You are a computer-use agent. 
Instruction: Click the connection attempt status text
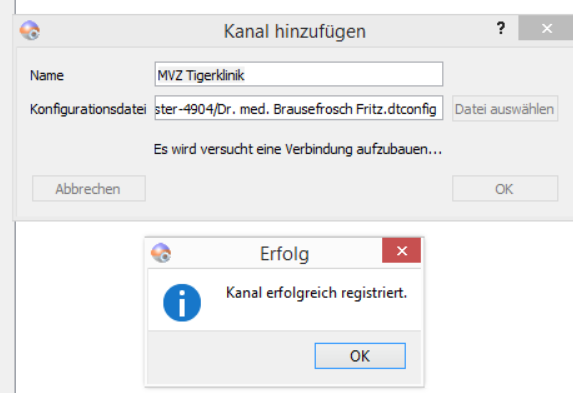click(x=298, y=150)
